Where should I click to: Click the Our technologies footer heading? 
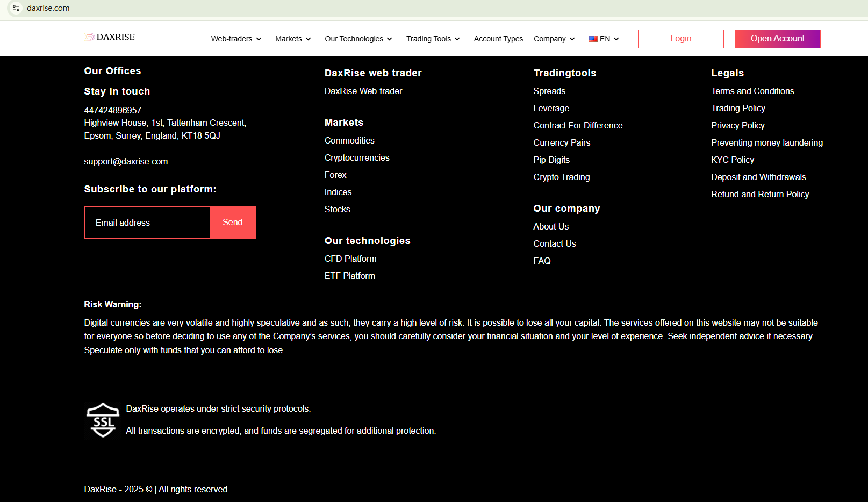click(367, 241)
